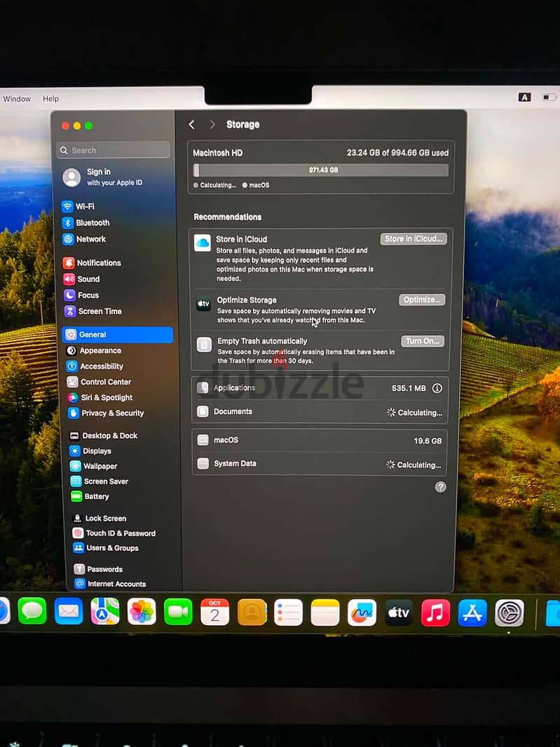Screen dimensions: 560x747
Task: Open Notes from the Dock
Action: point(325,612)
